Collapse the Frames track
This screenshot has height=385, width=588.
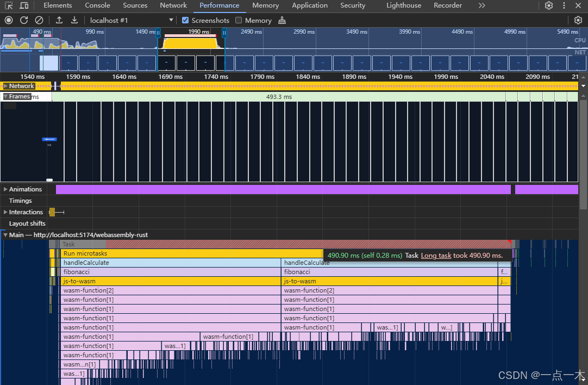[x=5, y=96]
